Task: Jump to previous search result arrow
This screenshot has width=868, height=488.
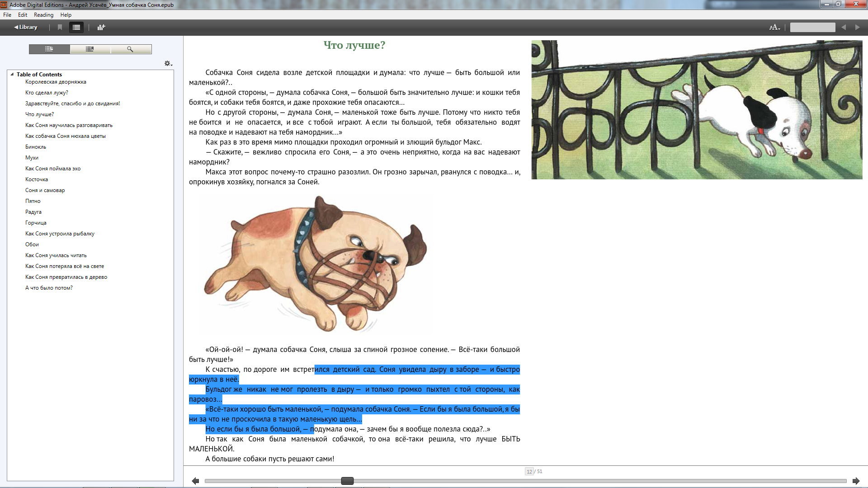Action: (x=844, y=27)
